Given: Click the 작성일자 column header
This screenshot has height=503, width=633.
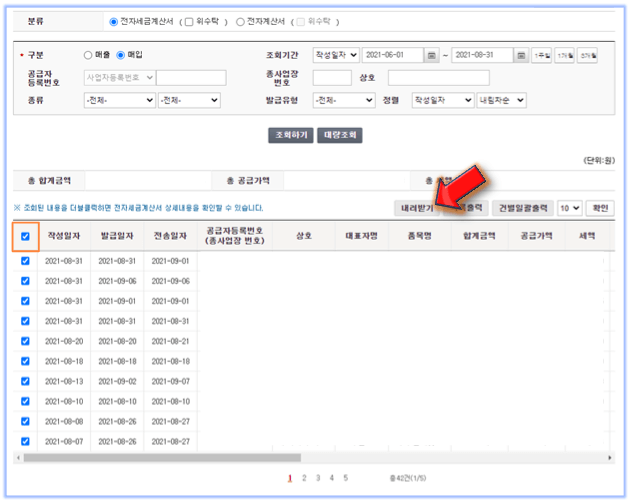Looking at the screenshot, I should click(64, 236).
